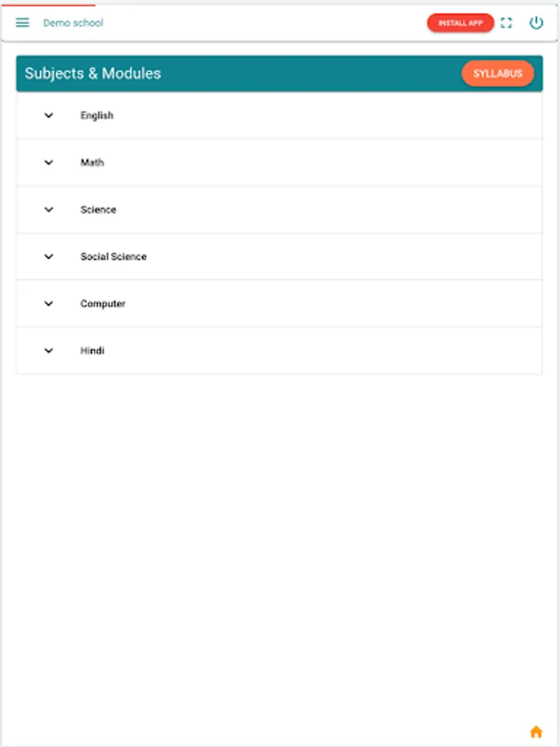The height and width of the screenshot is (747, 560).
Task: Expand the English subject chevron
Action: coord(49,115)
